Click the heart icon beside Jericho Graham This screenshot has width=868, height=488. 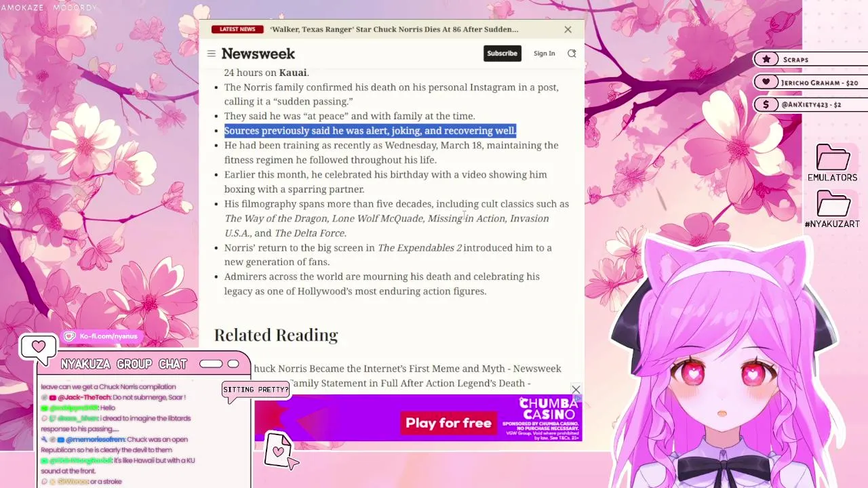click(x=766, y=82)
